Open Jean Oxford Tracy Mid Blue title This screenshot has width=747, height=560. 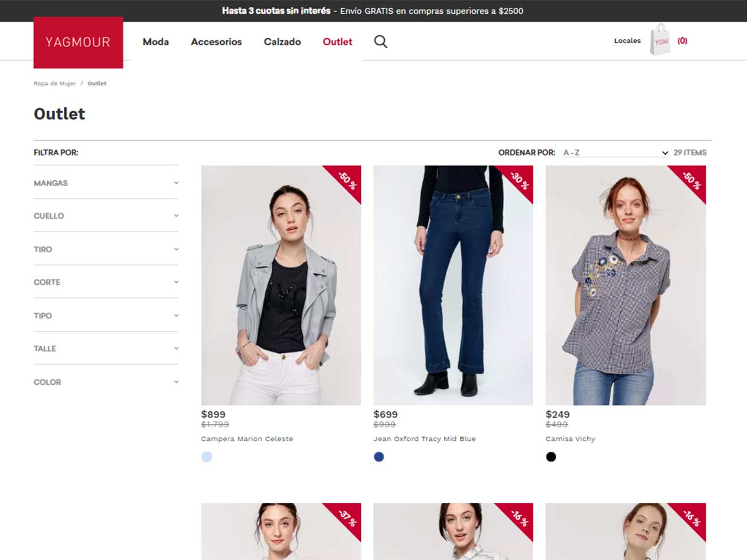click(425, 439)
